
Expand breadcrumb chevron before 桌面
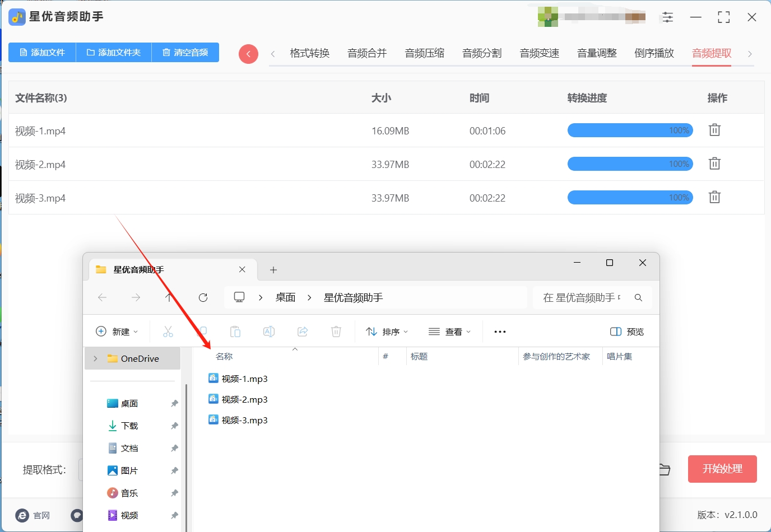(x=261, y=297)
